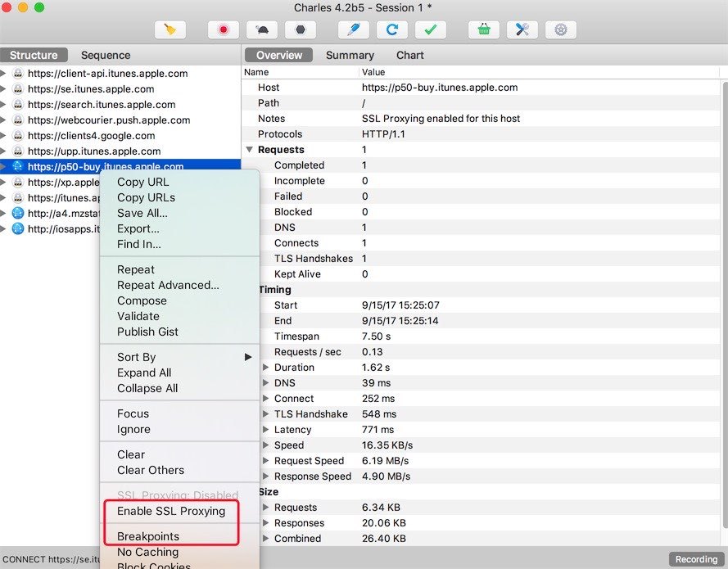Screen dimensions: 728x569
Task: Toggle the red record button in toolbar
Action: click(223, 29)
